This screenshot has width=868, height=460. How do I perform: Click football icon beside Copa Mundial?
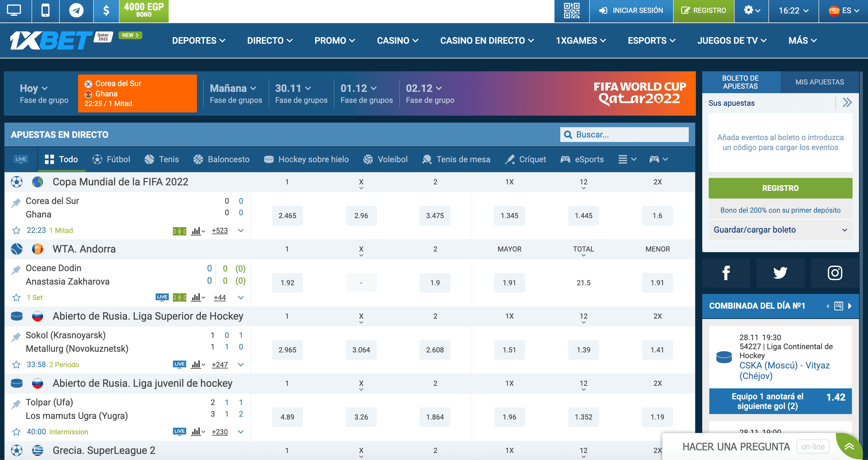pos(16,182)
